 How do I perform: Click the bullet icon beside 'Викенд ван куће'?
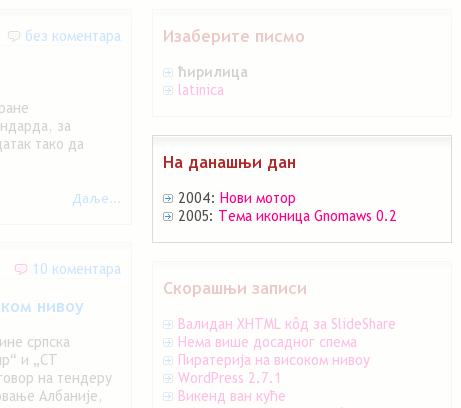pyautogui.click(x=168, y=396)
